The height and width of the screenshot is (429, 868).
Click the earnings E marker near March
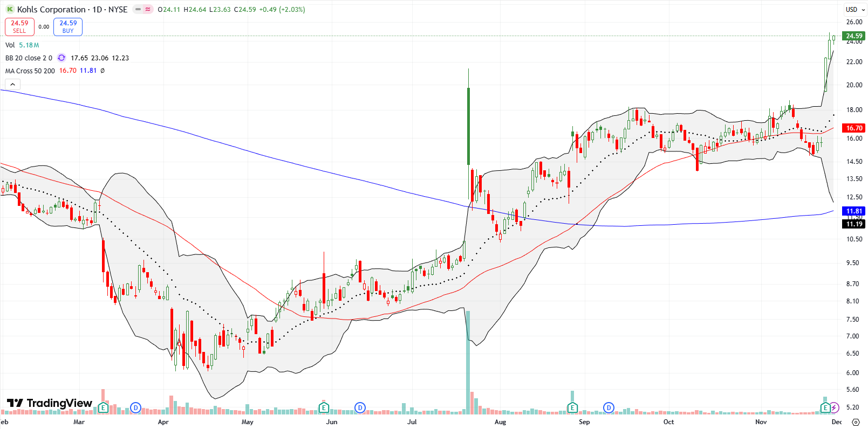(x=103, y=408)
